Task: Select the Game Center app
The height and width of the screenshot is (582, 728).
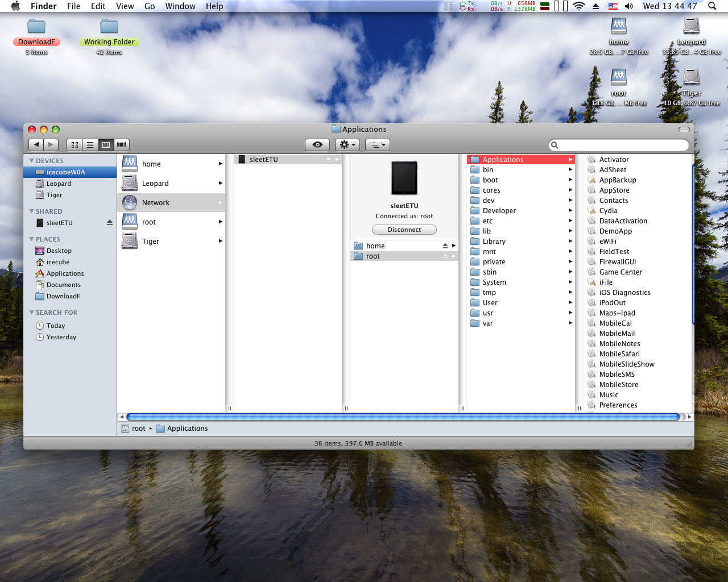Action: coord(637,272)
